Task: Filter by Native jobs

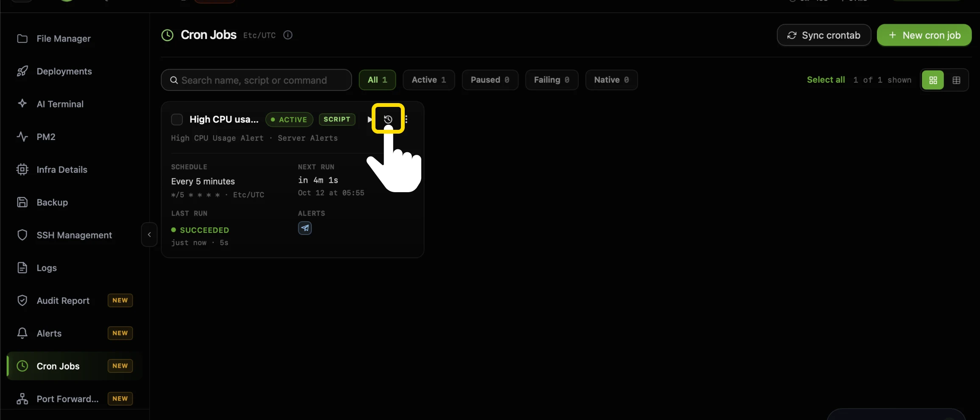Action: coord(611,80)
